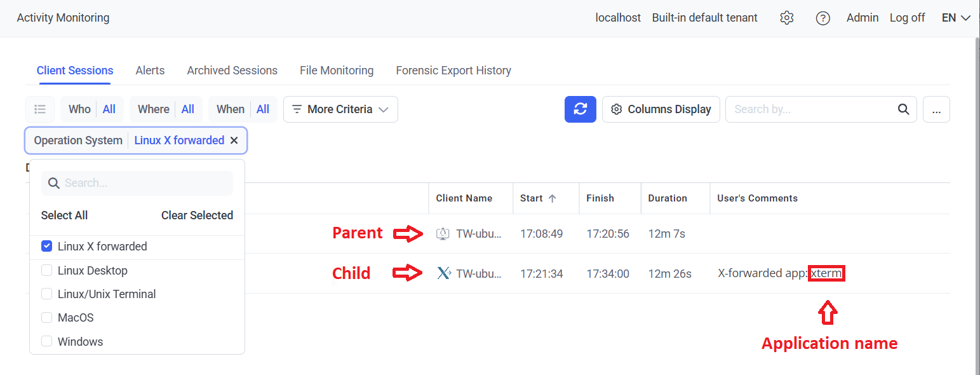Click the magnifier icon in Search by field

(x=903, y=109)
